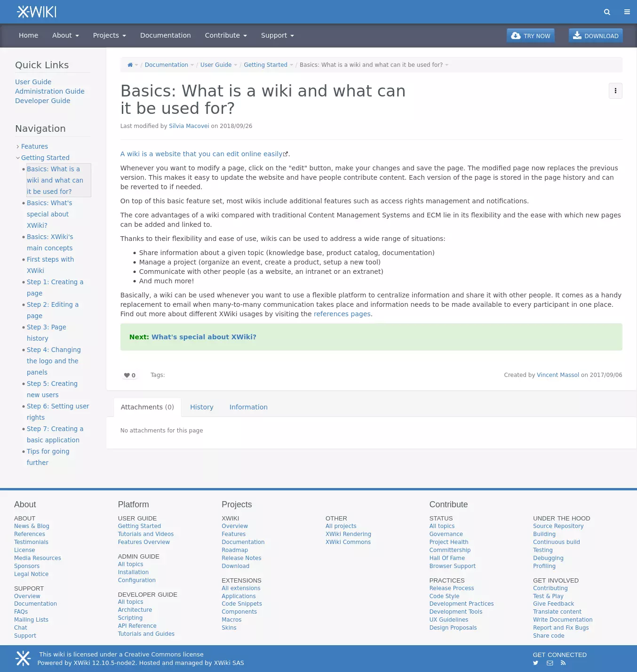Open XWiki Rendering footer link
Image resolution: width=637 pixels, height=672 pixels.
point(348,534)
